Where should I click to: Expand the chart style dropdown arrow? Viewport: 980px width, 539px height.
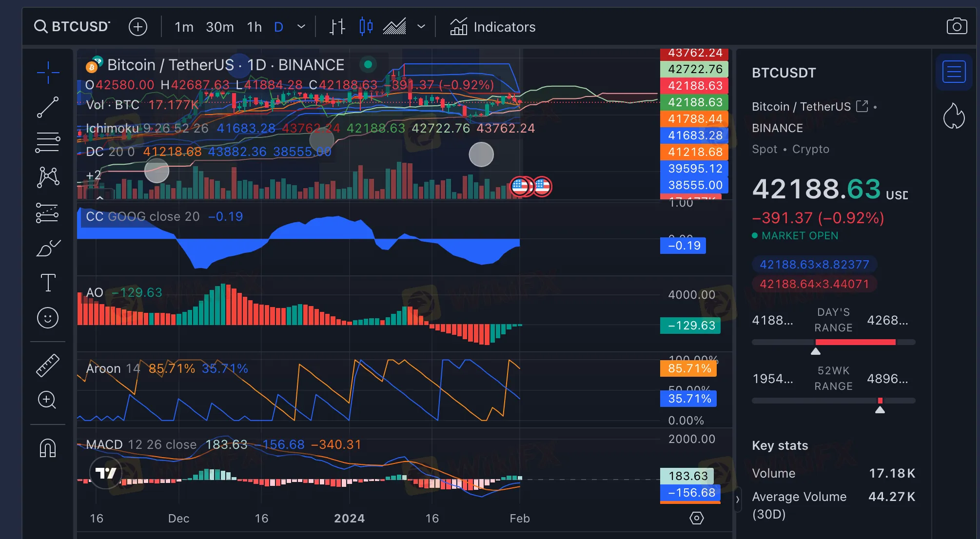click(x=421, y=26)
